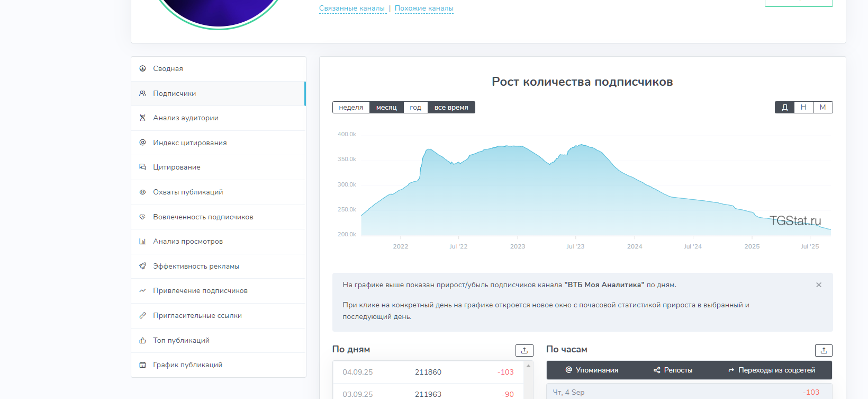The height and width of the screenshot is (399, 868).
Task: Click the График публикаций calendar icon
Action: pyautogui.click(x=142, y=365)
